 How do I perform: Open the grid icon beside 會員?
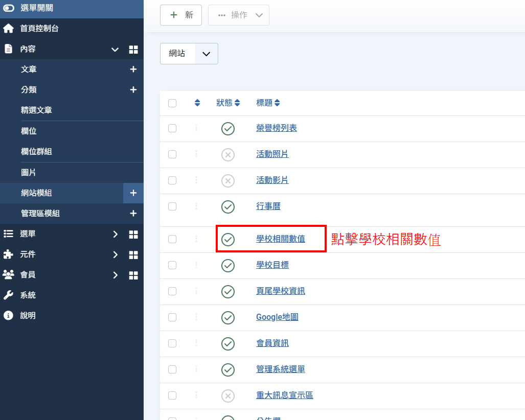pos(133,274)
